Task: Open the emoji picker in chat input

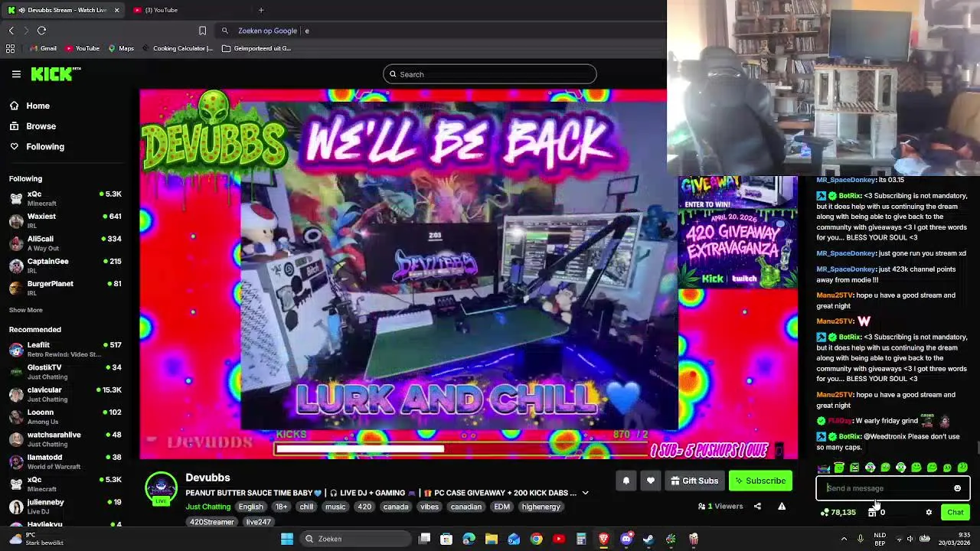Action: (957, 488)
